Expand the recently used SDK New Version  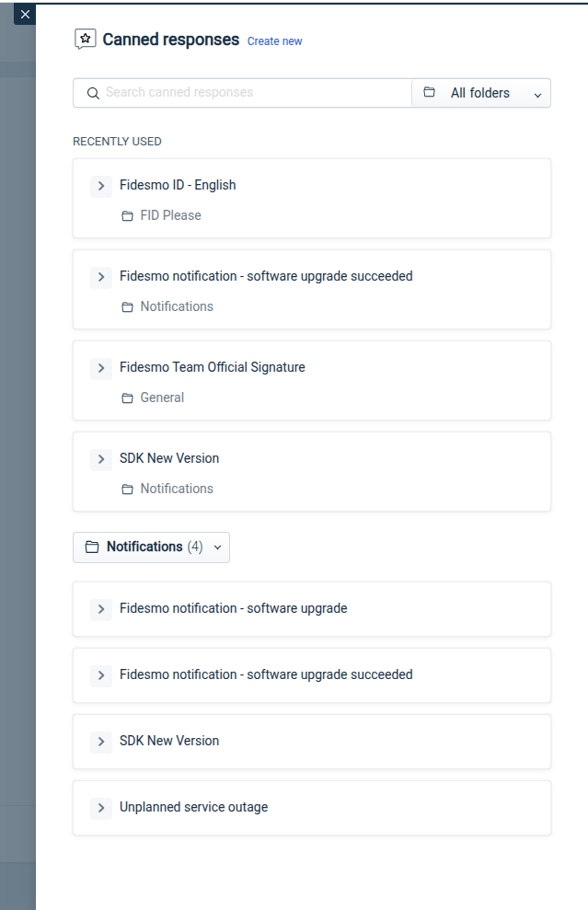point(101,459)
